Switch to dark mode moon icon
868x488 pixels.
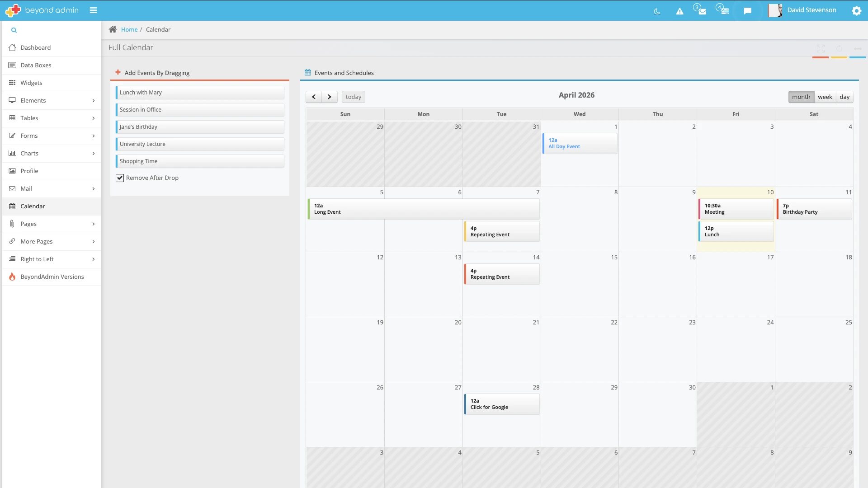657,11
